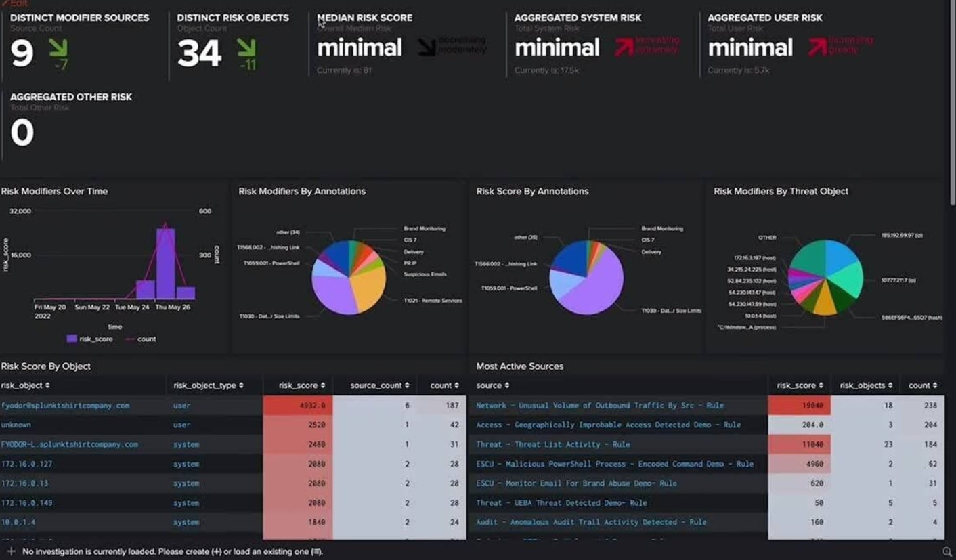
Task: Select the UEBA Threat Detected Demo rule
Action: tap(561, 503)
